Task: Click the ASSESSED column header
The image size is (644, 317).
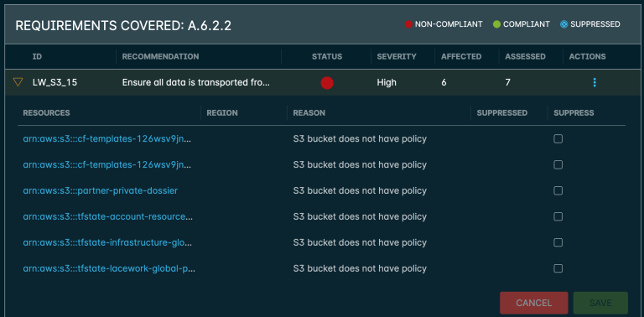Action: tap(525, 57)
